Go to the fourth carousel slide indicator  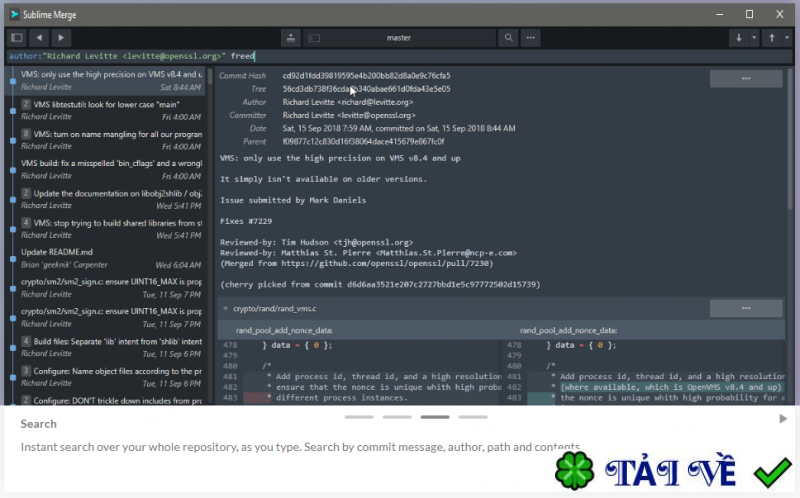[473, 417]
